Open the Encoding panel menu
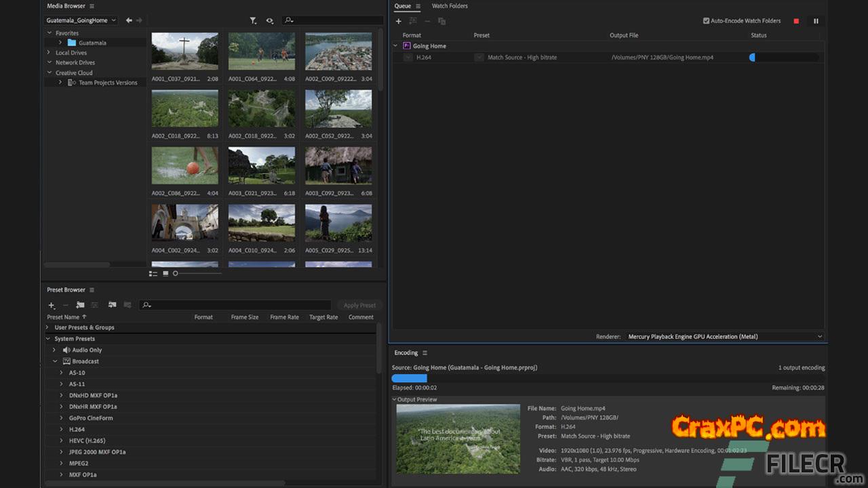The height and width of the screenshot is (488, 868). pos(425,352)
